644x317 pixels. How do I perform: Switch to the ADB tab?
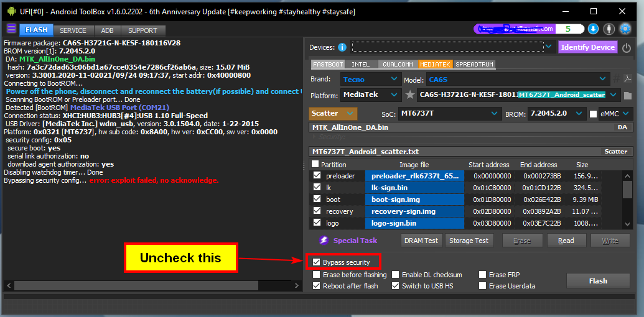click(x=108, y=30)
